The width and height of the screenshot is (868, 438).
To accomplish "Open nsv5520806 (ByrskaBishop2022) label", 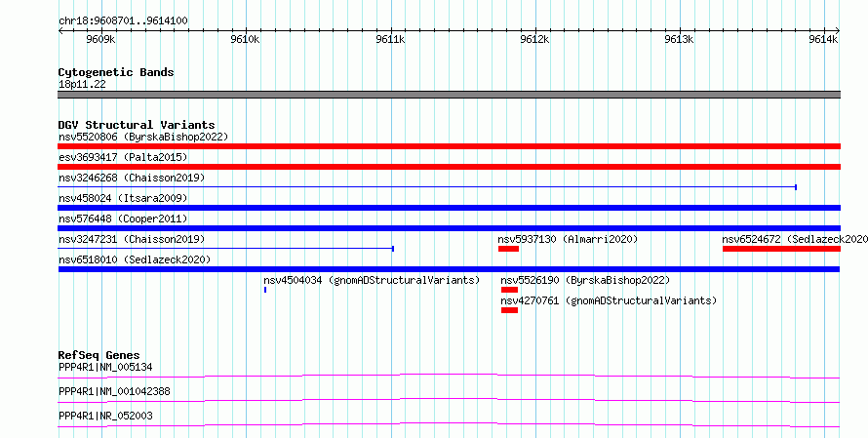I will point(143,137).
